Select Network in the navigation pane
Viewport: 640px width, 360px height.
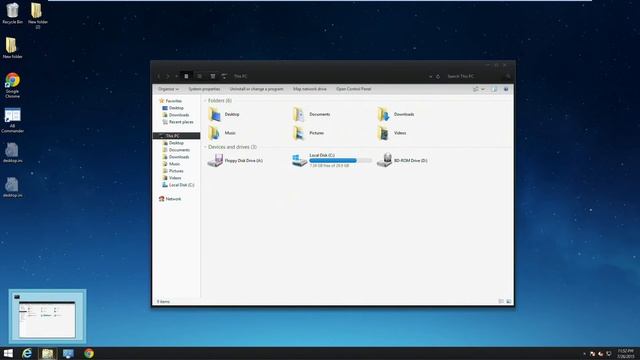tap(170, 199)
